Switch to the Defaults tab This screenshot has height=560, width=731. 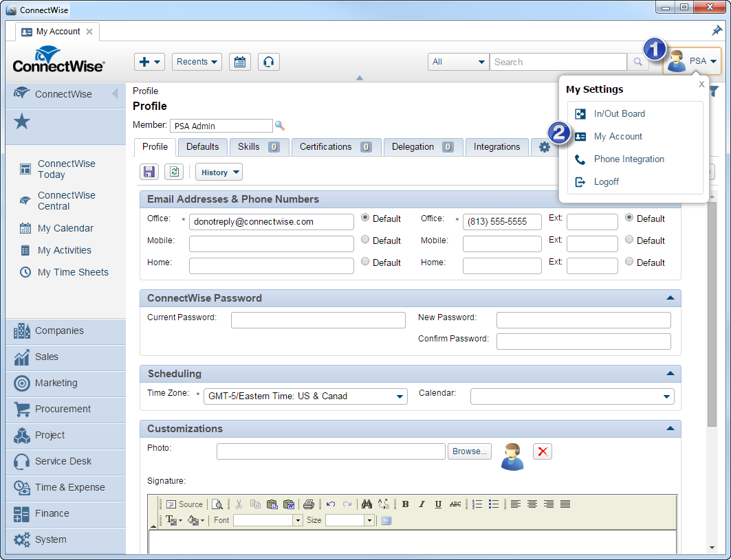[x=202, y=147]
